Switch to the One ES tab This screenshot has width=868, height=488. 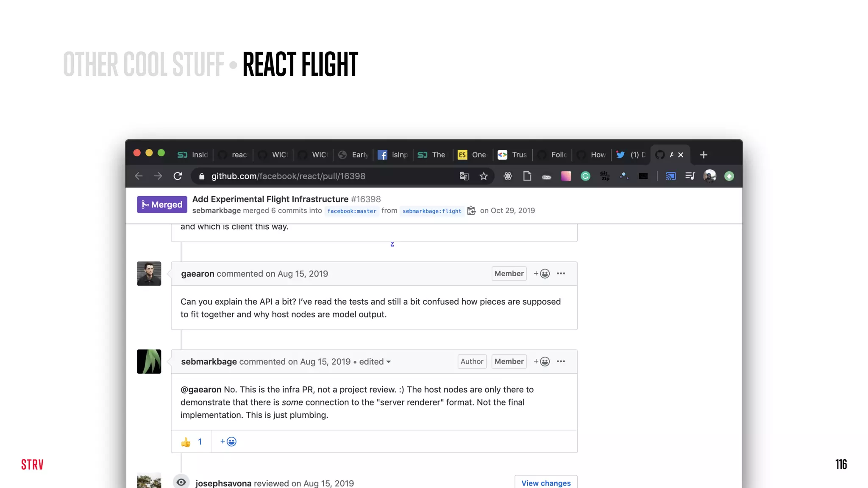[x=473, y=155]
